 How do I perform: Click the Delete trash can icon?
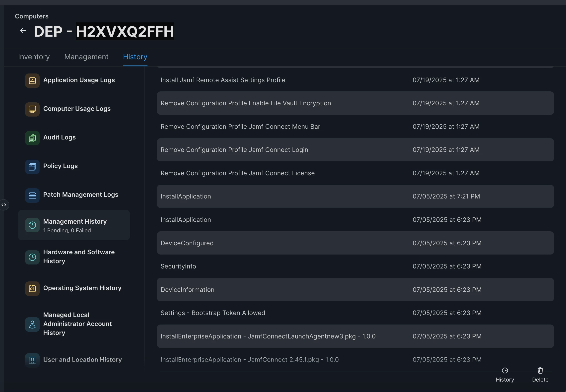[x=540, y=371]
